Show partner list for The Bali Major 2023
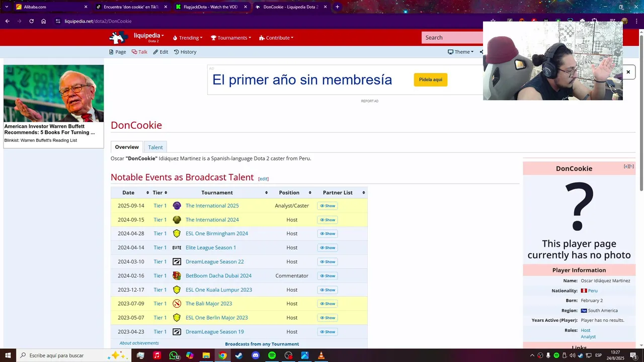This screenshot has height=362, width=644. tap(328, 304)
